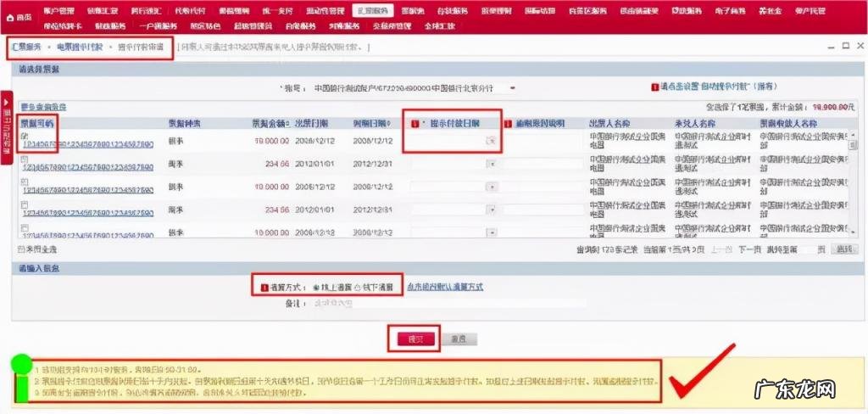Select 线下清算 clearing method radio
Viewport: 868px width, 414px height.
358,288
